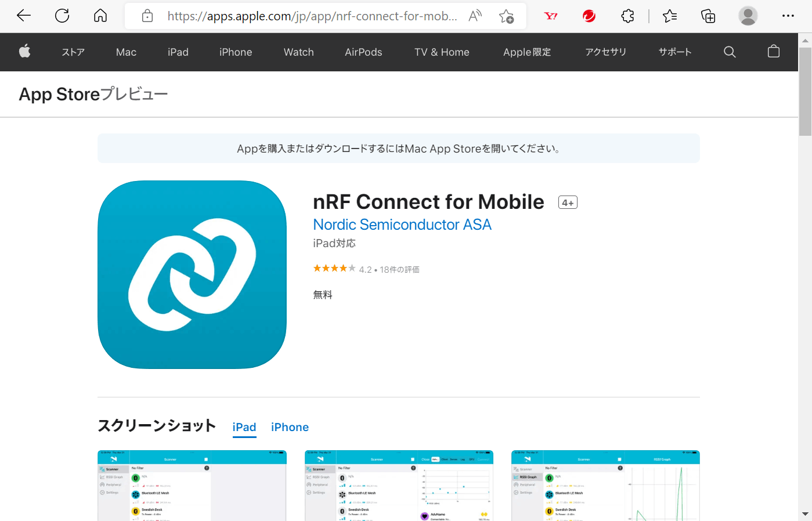Open the Apple限定 navigation item
Viewport: 812px width, 521px height.
pyautogui.click(x=527, y=52)
